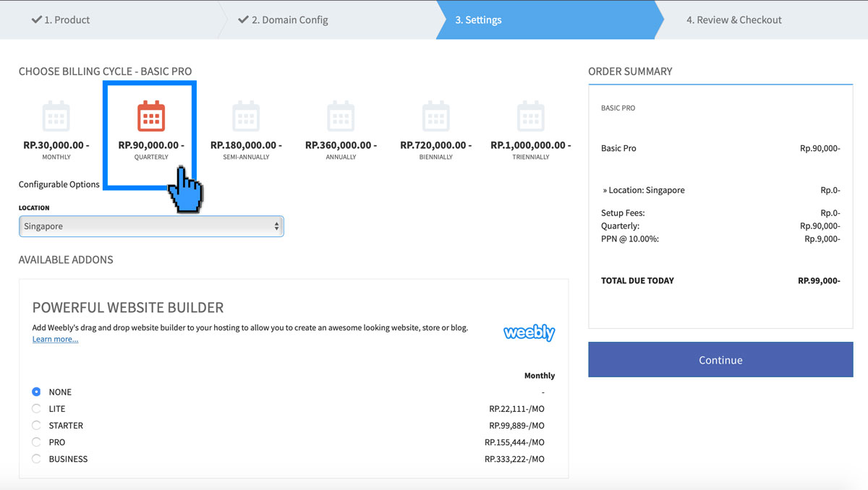The height and width of the screenshot is (490, 868).
Task: Open the Learn more link for Weebly
Action: pos(55,338)
